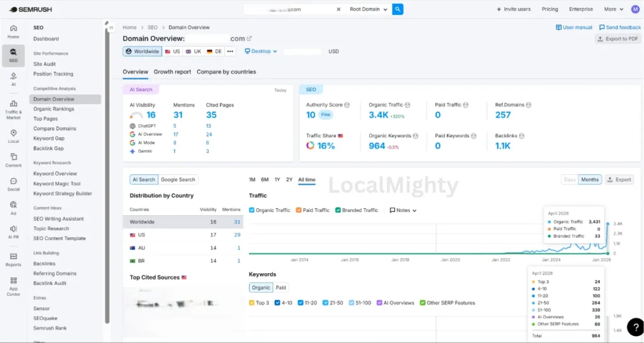The height and width of the screenshot is (343, 644).
Task: Select Months granularity toggle
Action: click(x=590, y=179)
